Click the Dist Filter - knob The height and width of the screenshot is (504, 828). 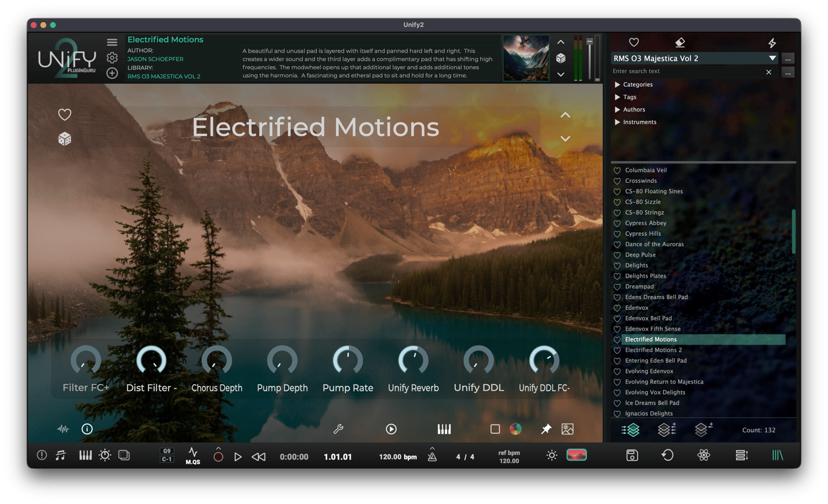pyautogui.click(x=151, y=360)
